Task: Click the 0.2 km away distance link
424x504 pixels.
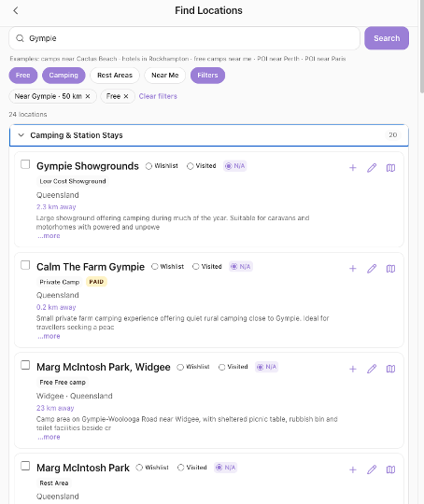Action: 56,307
